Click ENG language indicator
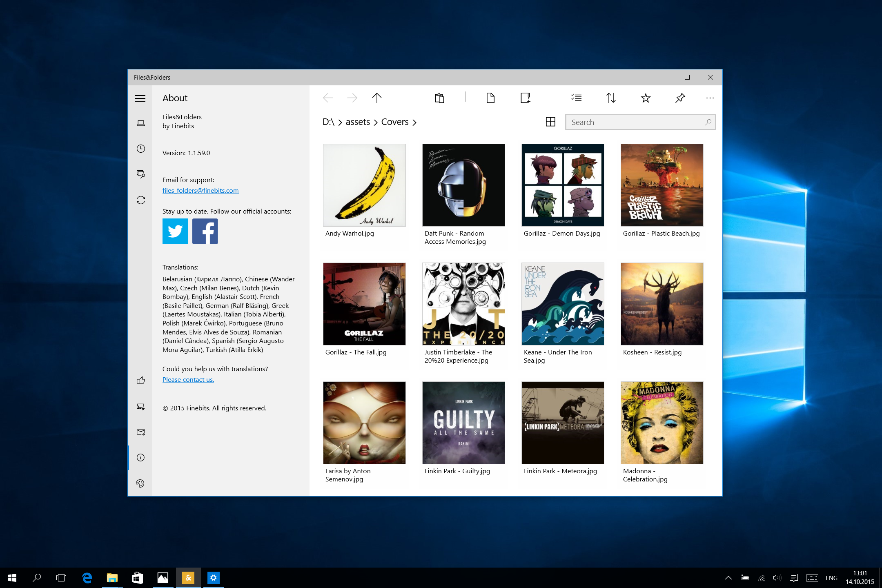Screen dimensions: 882x588 pos(831,578)
